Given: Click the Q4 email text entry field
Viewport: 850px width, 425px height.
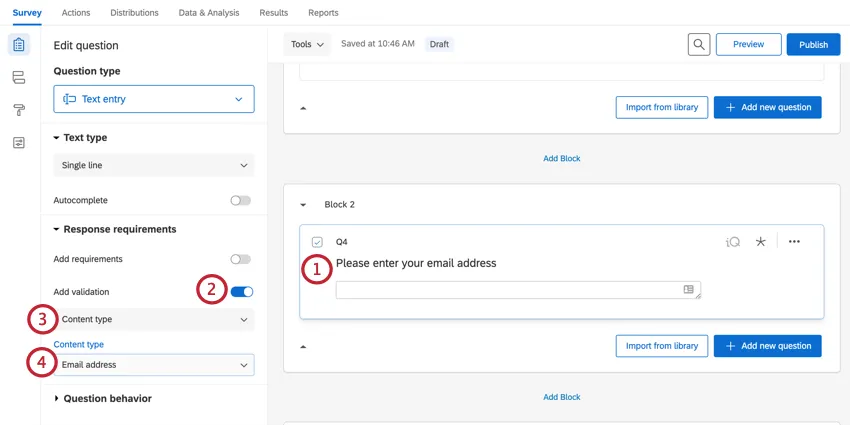Looking at the screenshot, I should pyautogui.click(x=510, y=290).
